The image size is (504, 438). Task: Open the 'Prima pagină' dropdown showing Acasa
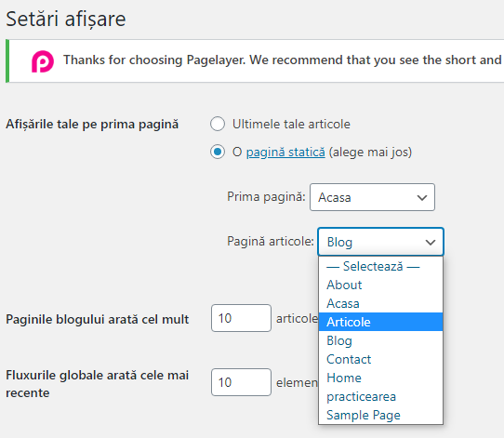[372, 197]
